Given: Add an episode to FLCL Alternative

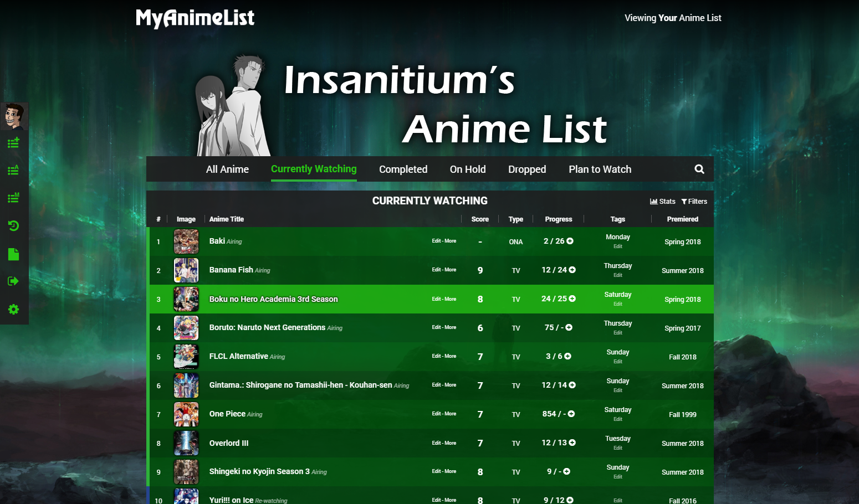Looking at the screenshot, I should pyautogui.click(x=567, y=356).
